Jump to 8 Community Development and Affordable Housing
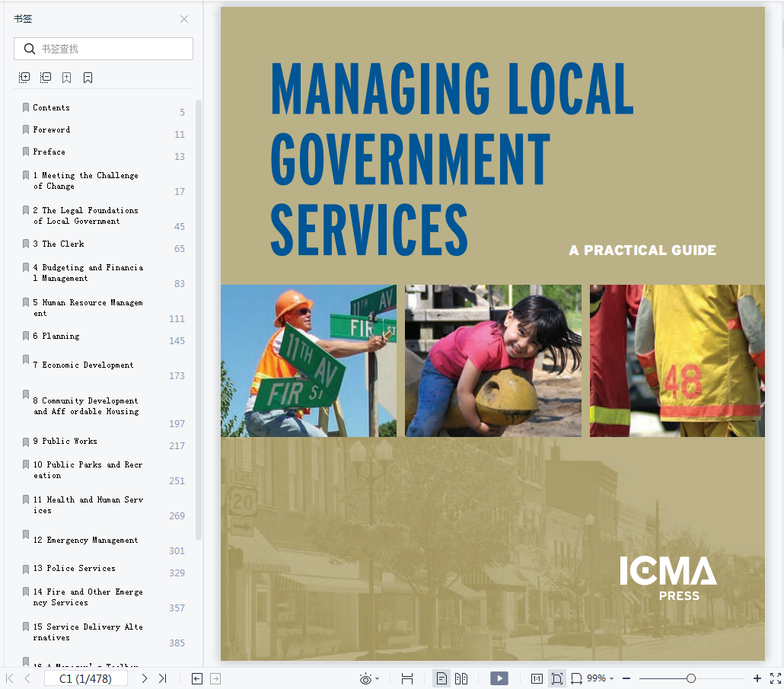This screenshot has width=784, height=689. [86, 406]
